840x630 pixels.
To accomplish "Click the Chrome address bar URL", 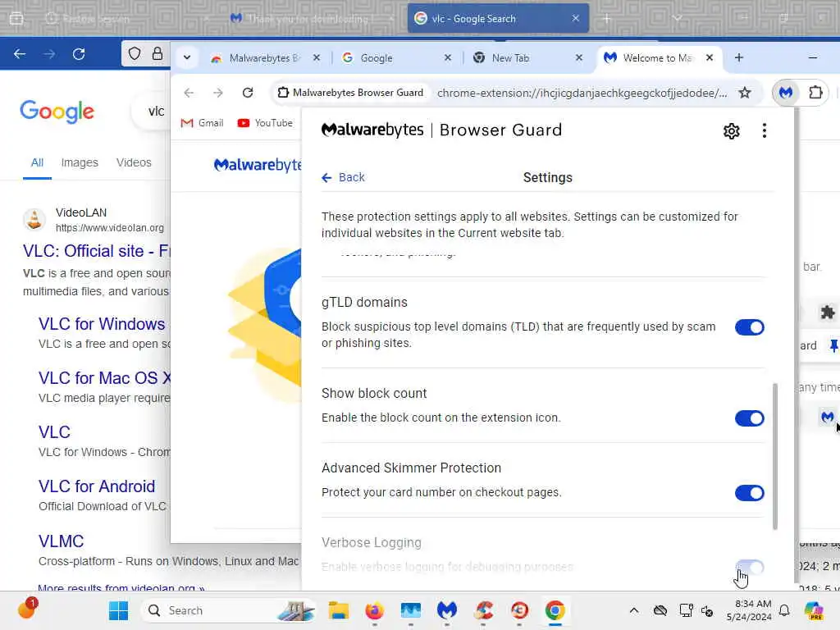I will pyautogui.click(x=582, y=94).
